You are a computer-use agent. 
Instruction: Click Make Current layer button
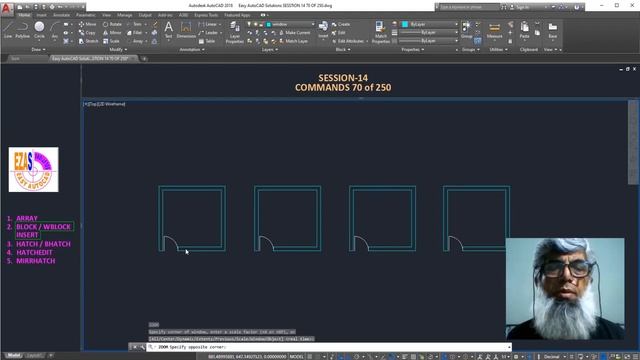[x=294, y=33]
